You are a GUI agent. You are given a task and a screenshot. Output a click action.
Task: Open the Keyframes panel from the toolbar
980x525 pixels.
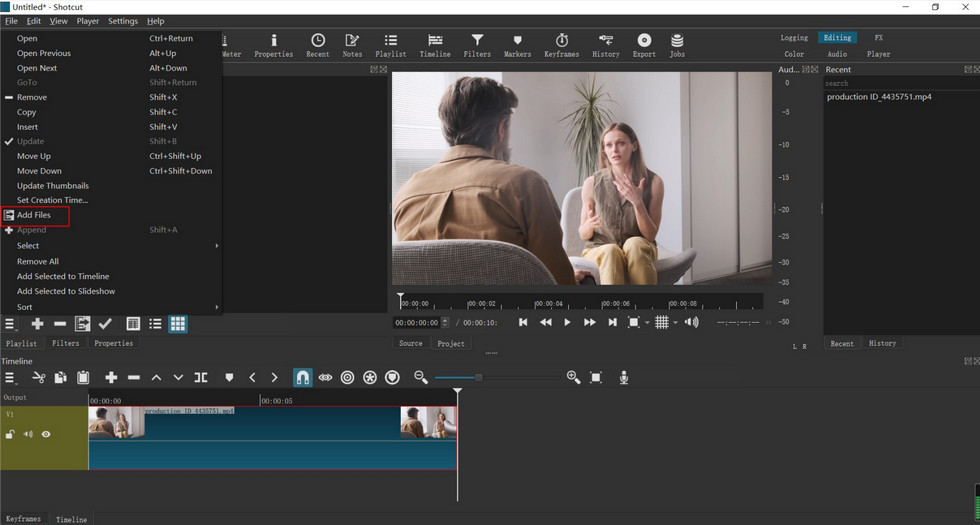(x=561, y=46)
